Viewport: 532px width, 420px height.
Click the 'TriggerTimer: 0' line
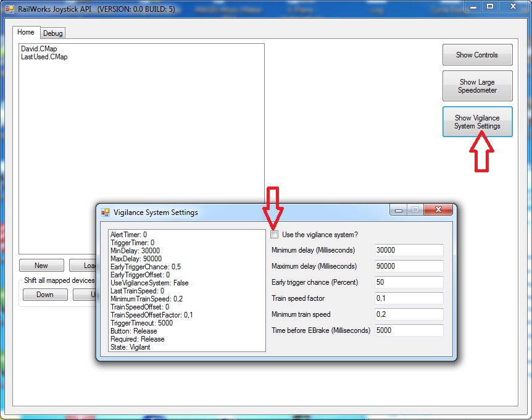tap(132, 243)
